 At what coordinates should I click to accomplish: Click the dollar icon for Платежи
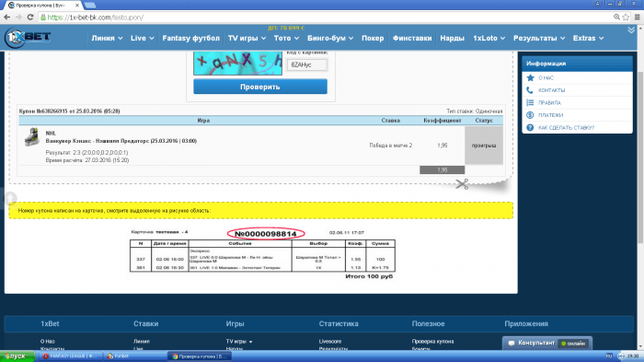530,115
